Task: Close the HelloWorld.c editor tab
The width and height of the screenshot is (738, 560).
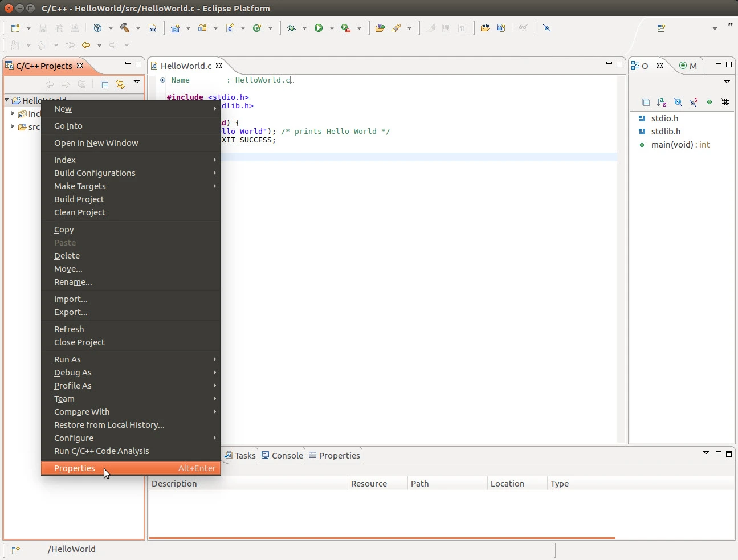Action: coord(219,66)
